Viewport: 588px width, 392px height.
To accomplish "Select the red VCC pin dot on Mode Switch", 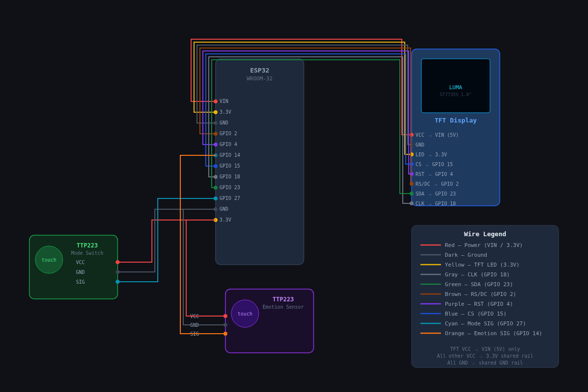I will point(118,262).
